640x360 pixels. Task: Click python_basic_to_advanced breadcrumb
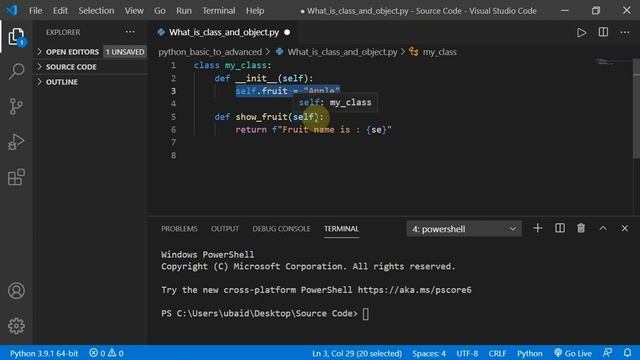tap(210, 52)
